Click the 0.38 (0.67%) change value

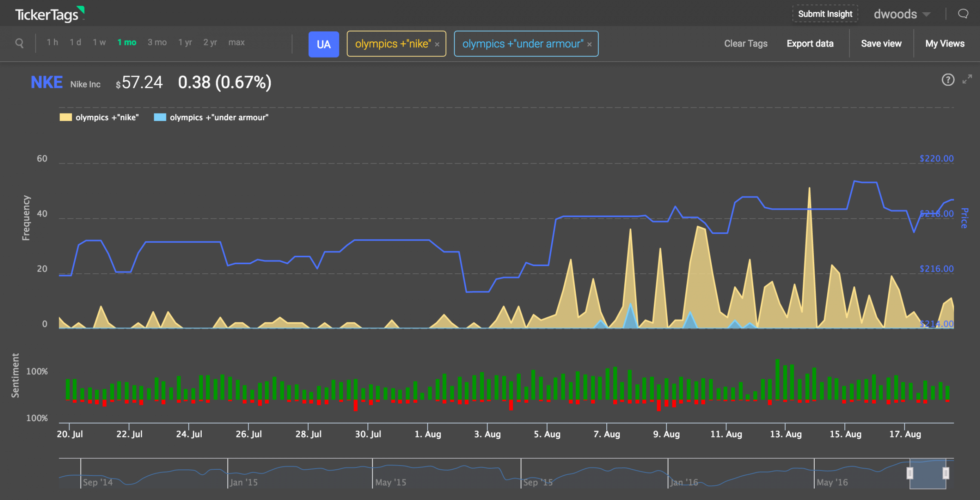225,83
